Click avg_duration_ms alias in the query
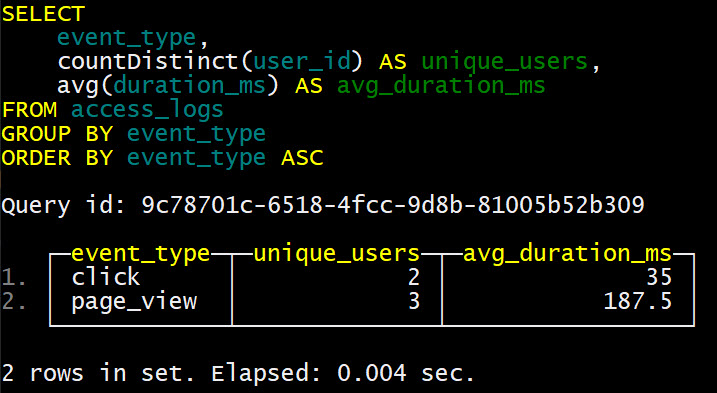 pos(441,86)
